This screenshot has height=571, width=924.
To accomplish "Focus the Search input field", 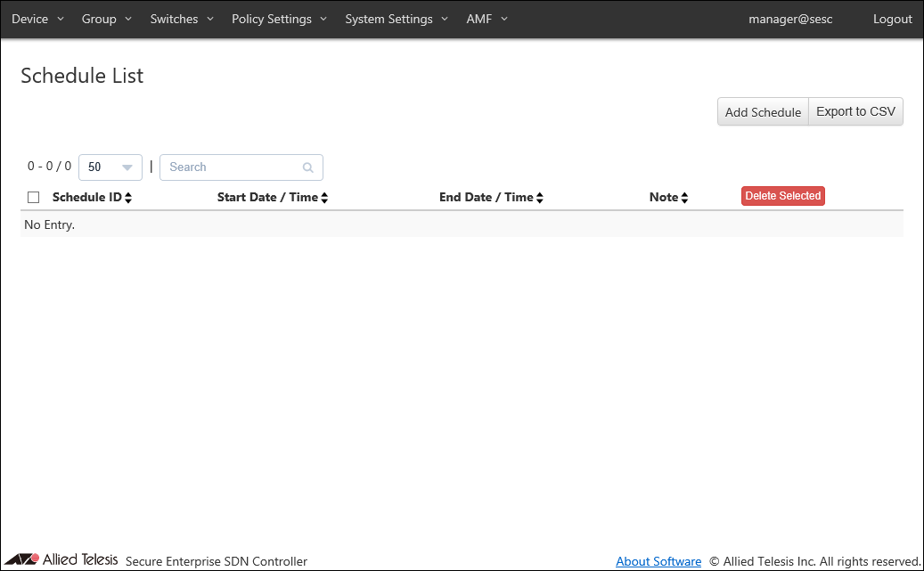I will tap(232, 167).
